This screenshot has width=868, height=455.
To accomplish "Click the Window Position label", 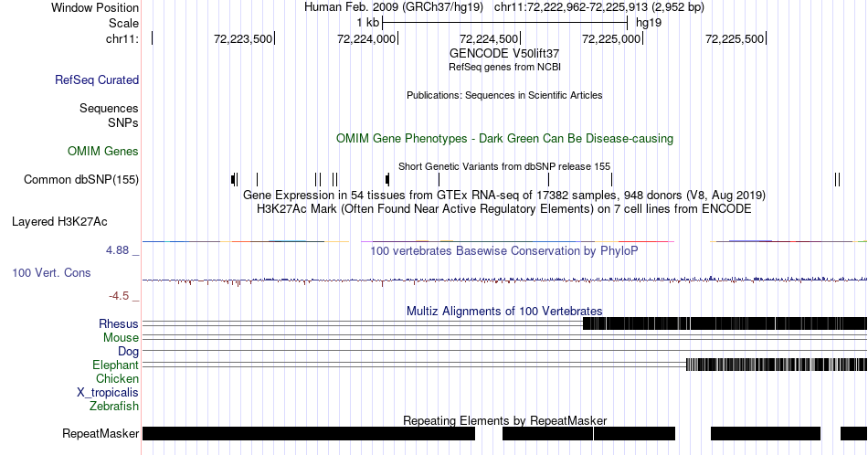I will pyautogui.click(x=95, y=7).
